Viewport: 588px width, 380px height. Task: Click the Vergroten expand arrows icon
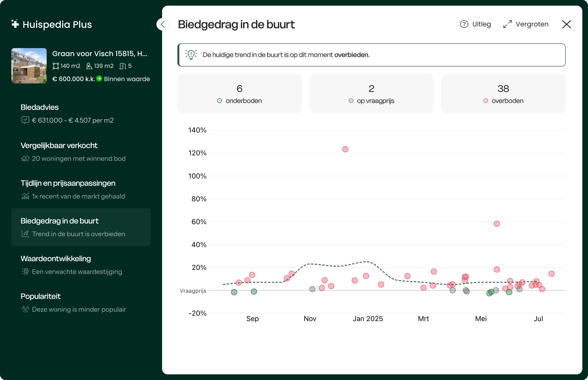507,24
